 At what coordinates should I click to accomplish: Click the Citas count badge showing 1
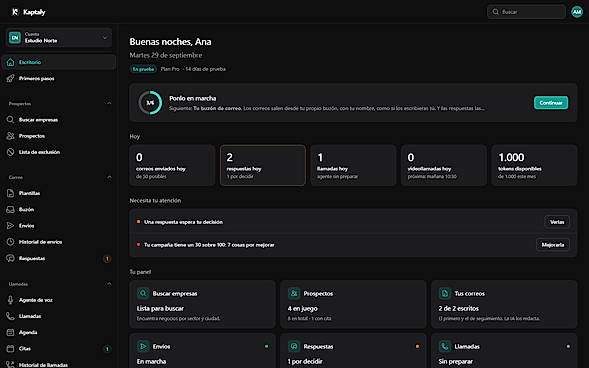(x=107, y=349)
